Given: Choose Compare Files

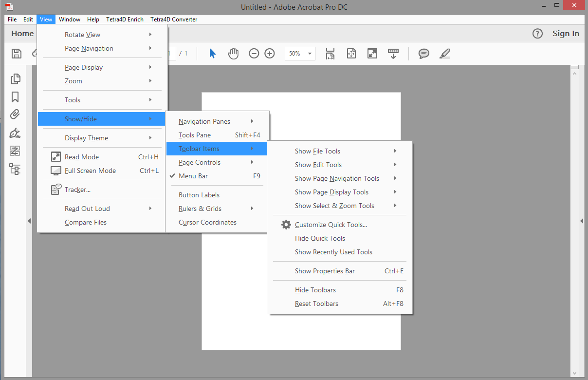Looking at the screenshot, I should pos(102,222).
